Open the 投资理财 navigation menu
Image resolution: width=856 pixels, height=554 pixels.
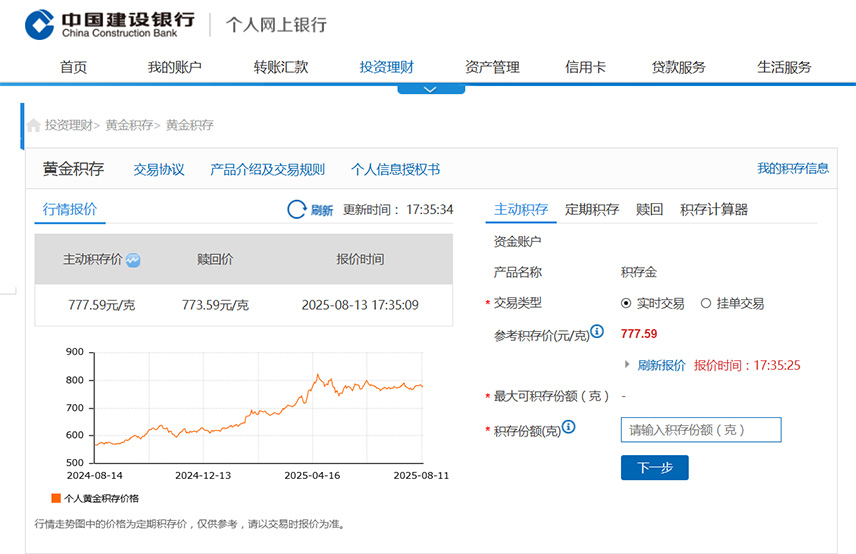click(x=387, y=67)
